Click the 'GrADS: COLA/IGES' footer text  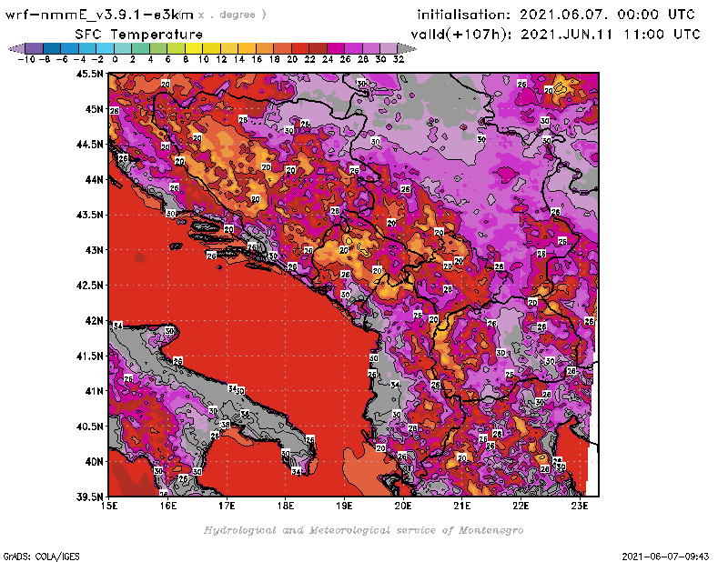[41, 557]
